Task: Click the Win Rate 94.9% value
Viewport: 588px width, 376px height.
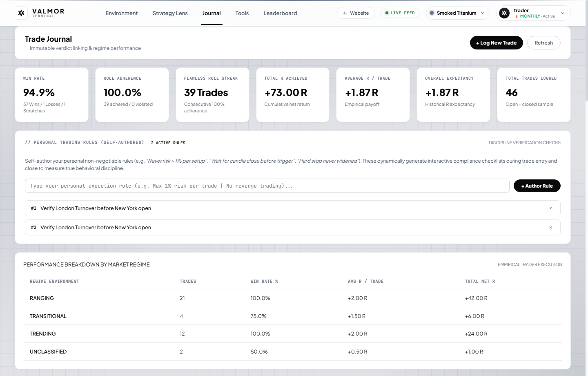Action: tap(39, 93)
